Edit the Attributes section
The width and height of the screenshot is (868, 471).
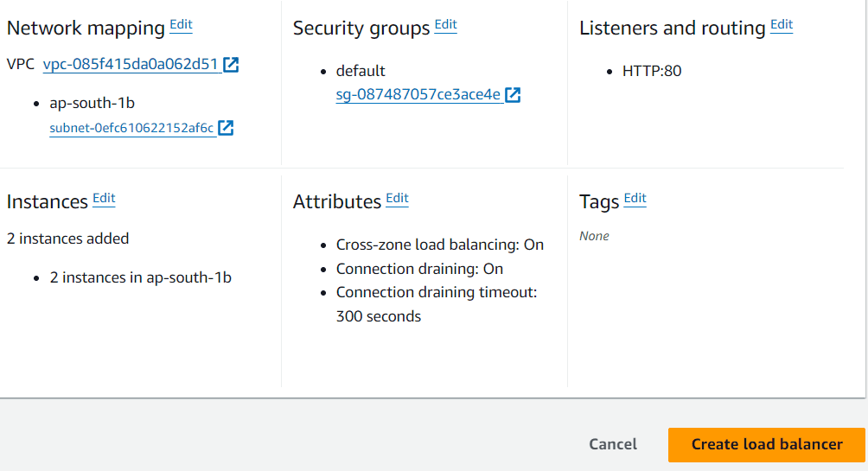(x=397, y=199)
